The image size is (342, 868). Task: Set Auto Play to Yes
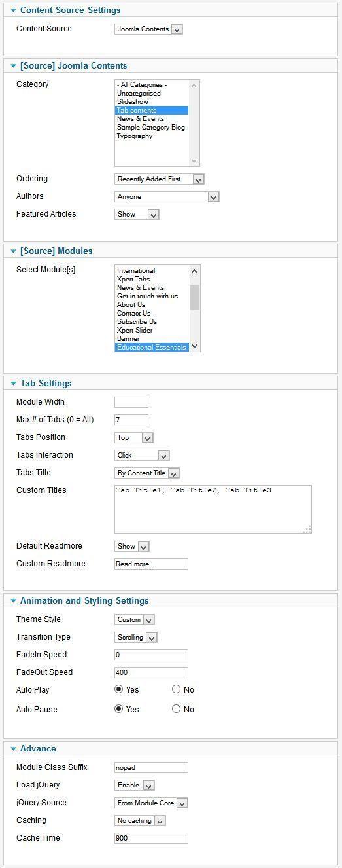119,690
